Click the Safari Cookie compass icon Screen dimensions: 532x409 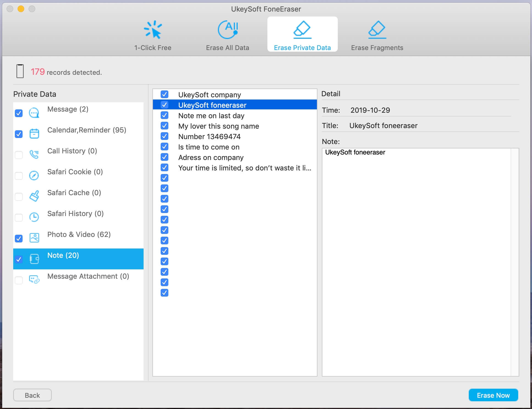[x=34, y=176]
